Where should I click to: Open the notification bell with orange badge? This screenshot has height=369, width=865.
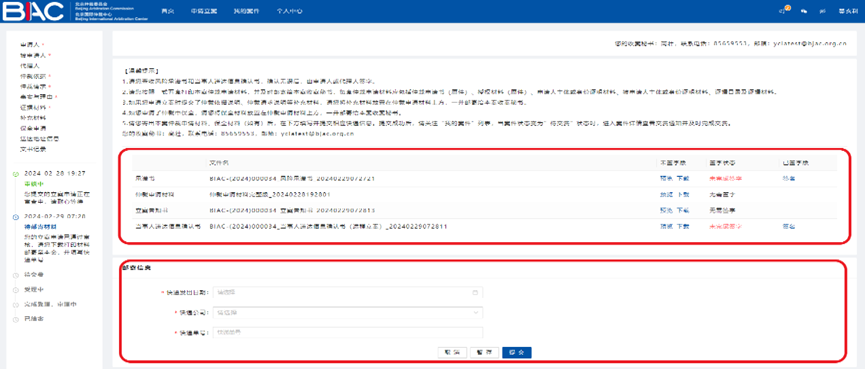[x=782, y=10]
